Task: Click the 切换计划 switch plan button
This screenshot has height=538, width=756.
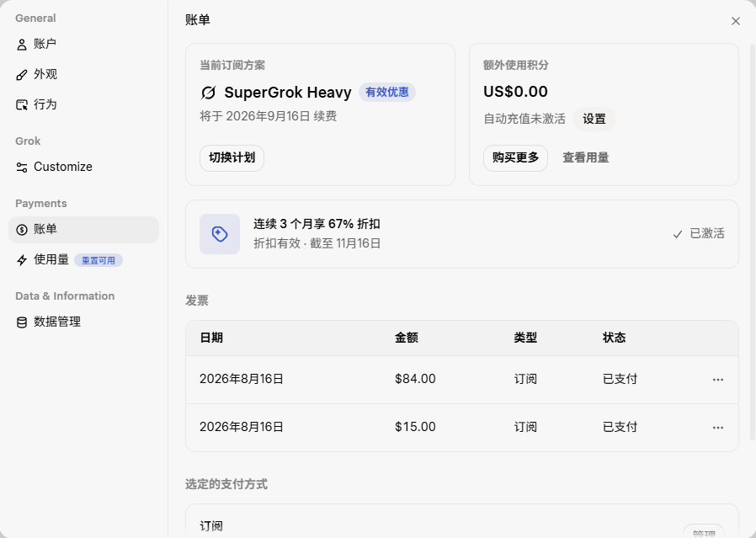Action: point(232,158)
